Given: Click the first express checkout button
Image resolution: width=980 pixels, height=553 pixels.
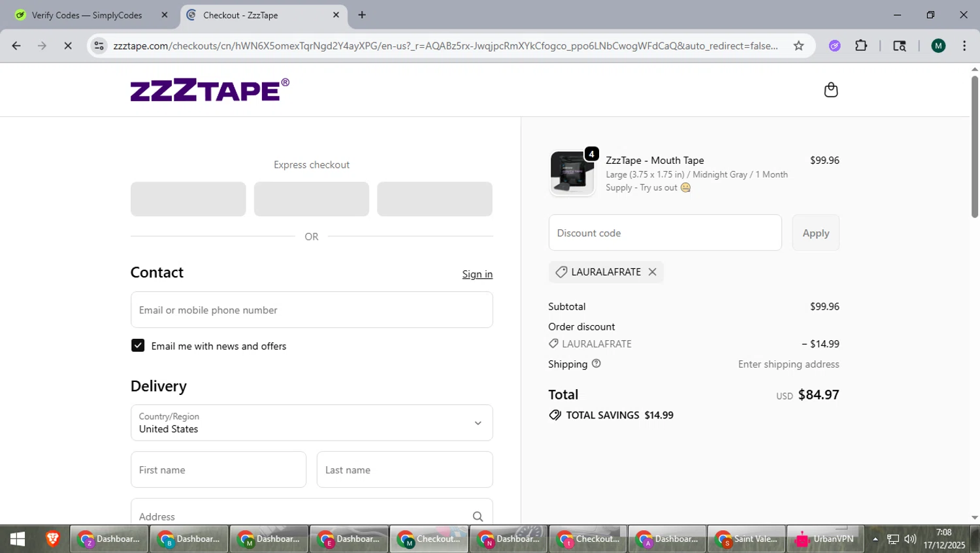Looking at the screenshot, I should tap(188, 199).
